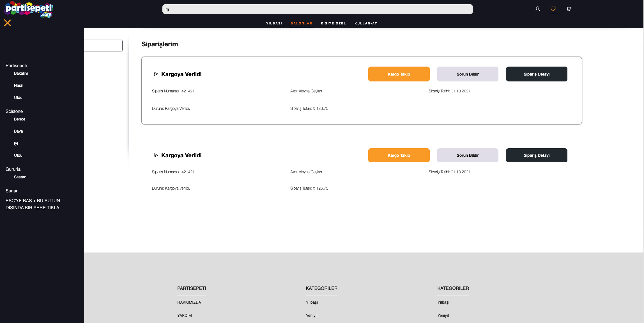Switch to the BALONLAR tab
This screenshot has height=323, width=644.
point(301,23)
